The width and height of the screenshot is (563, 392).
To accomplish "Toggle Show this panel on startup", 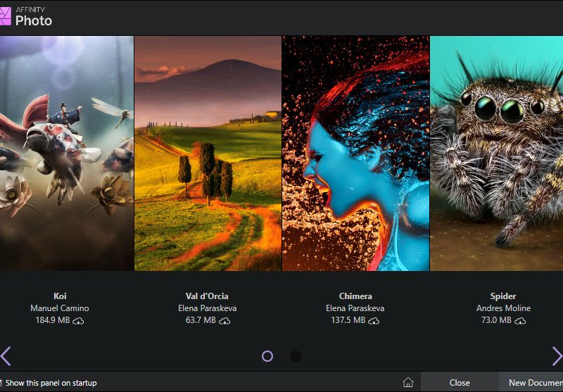I will click(x=49, y=383).
